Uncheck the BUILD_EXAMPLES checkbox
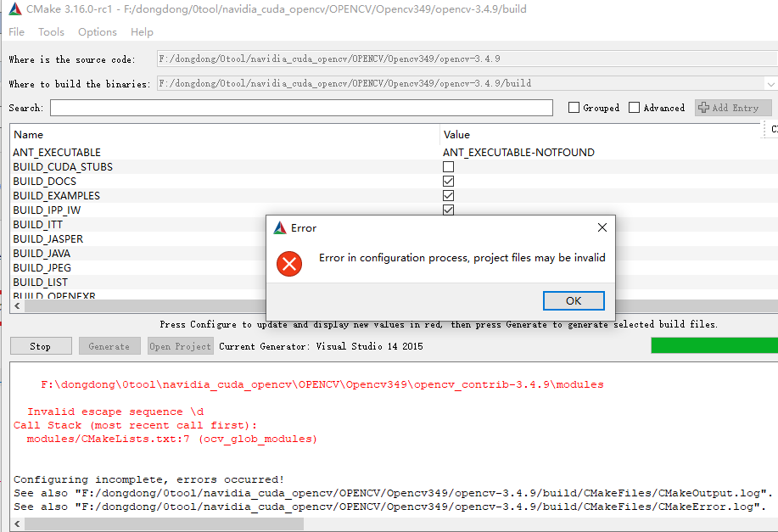Image resolution: width=778 pixels, height=532 pixels. 449,195
